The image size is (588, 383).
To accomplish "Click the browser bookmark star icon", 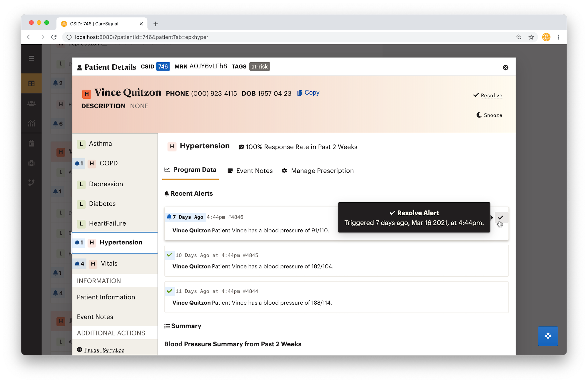I will pyautogui.click(x=531, y=37).
